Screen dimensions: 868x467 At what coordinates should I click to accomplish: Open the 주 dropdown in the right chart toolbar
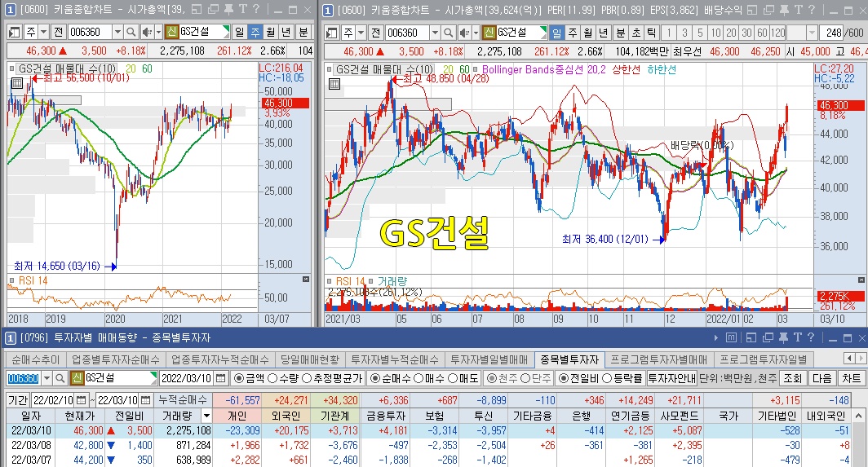pyautogui.click(x=361, y=33)
